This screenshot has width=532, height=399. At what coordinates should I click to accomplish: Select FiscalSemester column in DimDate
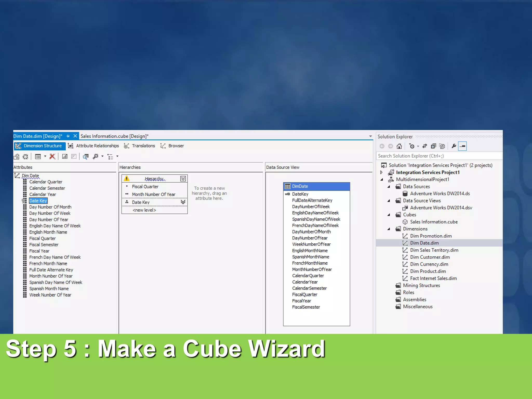pos(306,307)
